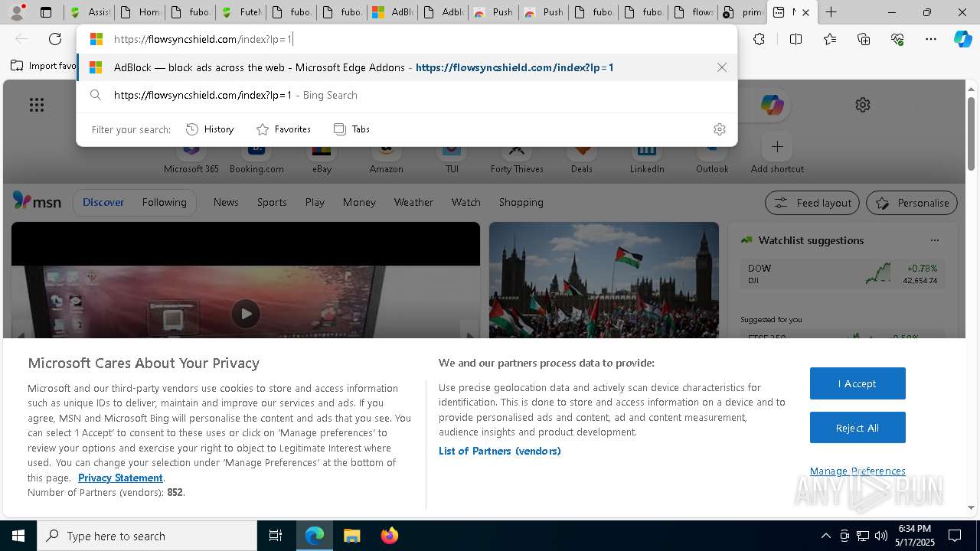The width and height of the screenshot is (980, 551).
Task: Open the new tab page settings gear
Action: point(863,105)
